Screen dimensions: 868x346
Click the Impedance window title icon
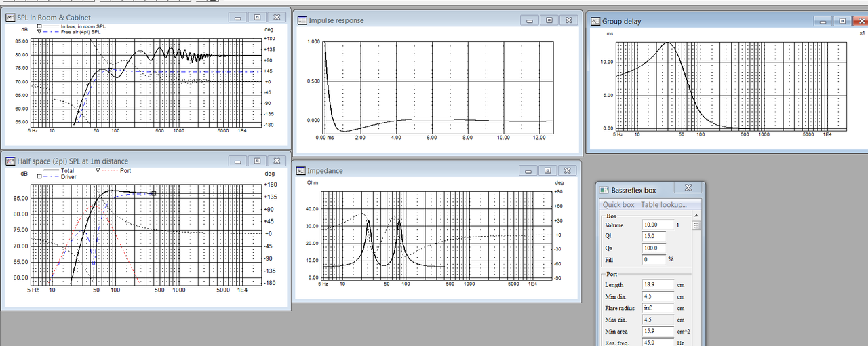(x=301, y=171)
